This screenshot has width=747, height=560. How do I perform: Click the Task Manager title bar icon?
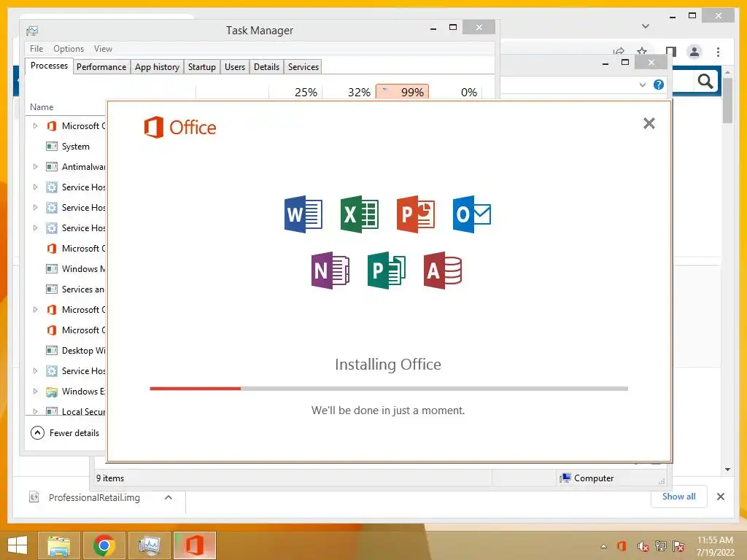click(x=32, y=31)
